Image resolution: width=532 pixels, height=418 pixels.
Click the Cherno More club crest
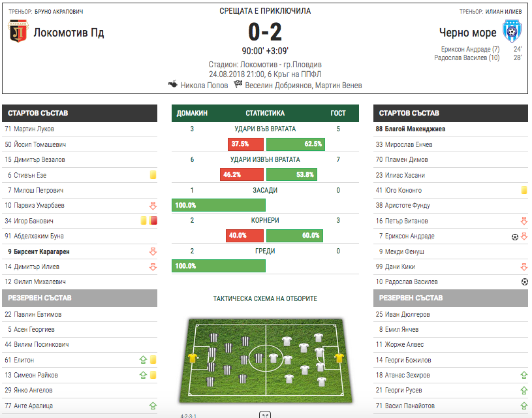point(512,31)
